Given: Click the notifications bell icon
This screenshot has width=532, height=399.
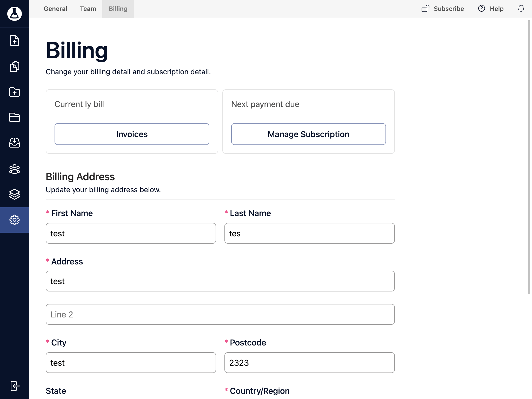Looking at the screenshot, I should (x=521, y=8).
